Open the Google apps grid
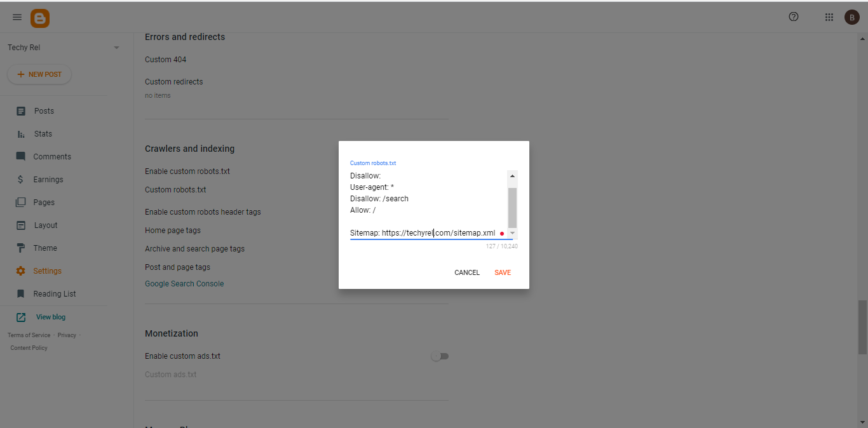The width and height of the screenshot is (868, 428). pos(829,17)
